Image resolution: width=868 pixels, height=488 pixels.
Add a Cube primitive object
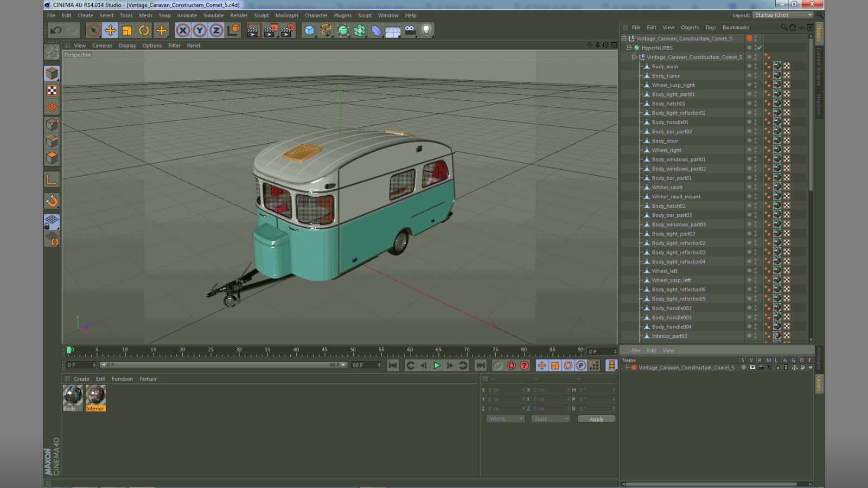[x=309, y=30]
